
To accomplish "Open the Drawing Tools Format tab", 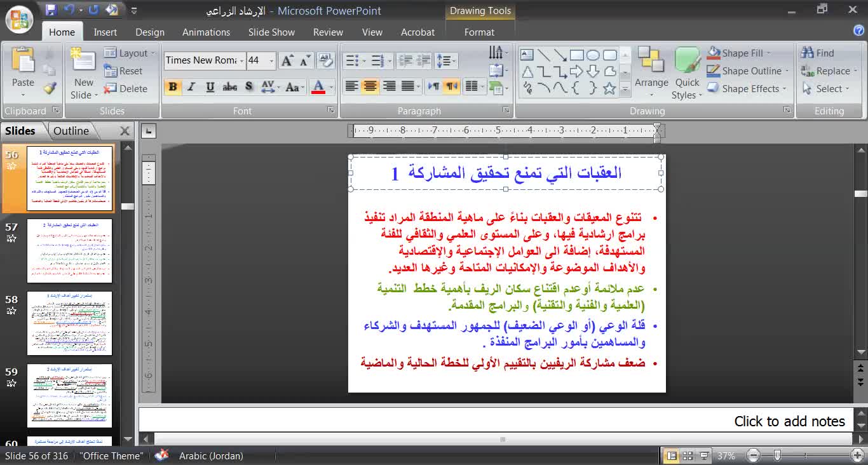I will [480, 32].
